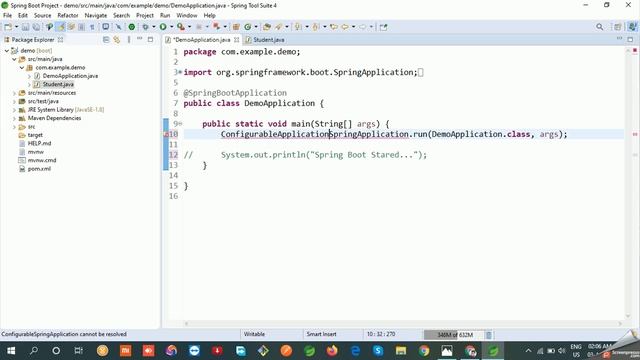This screenshot has width=640, height=360.
Task: Click the Smart Insert status entry
Action: coord(321,334)
